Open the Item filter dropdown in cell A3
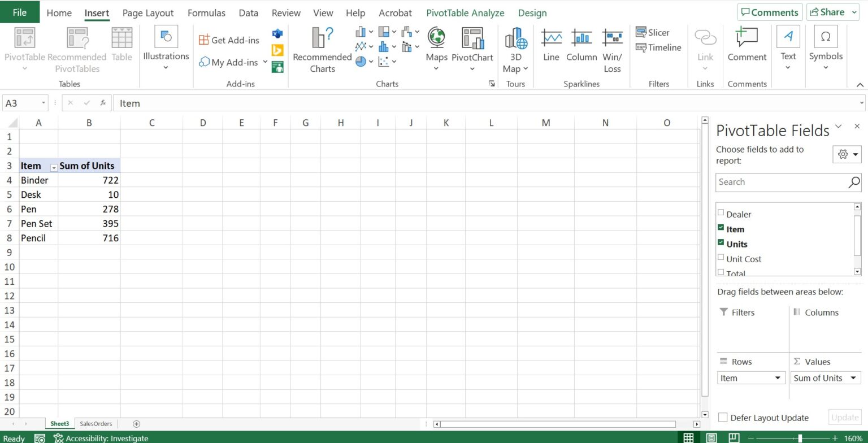868x443 pixels. tap(54, 168)
